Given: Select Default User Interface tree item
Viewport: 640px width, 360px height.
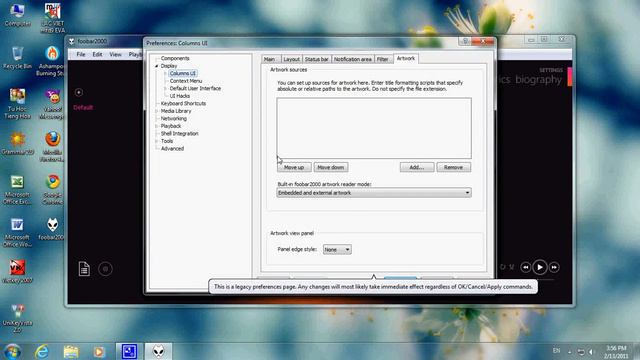Looking at the screenshot, I should [195, 88].
